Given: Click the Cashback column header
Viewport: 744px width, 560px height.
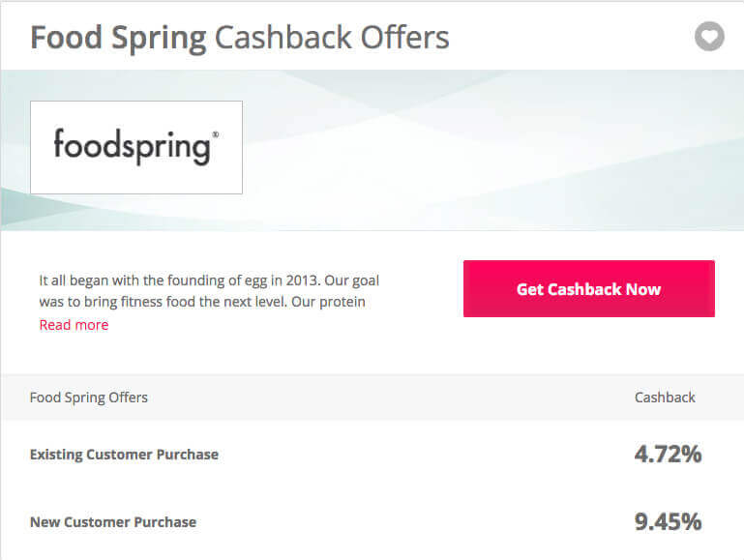Looking at the screenshot, I should tap(665, 398).
